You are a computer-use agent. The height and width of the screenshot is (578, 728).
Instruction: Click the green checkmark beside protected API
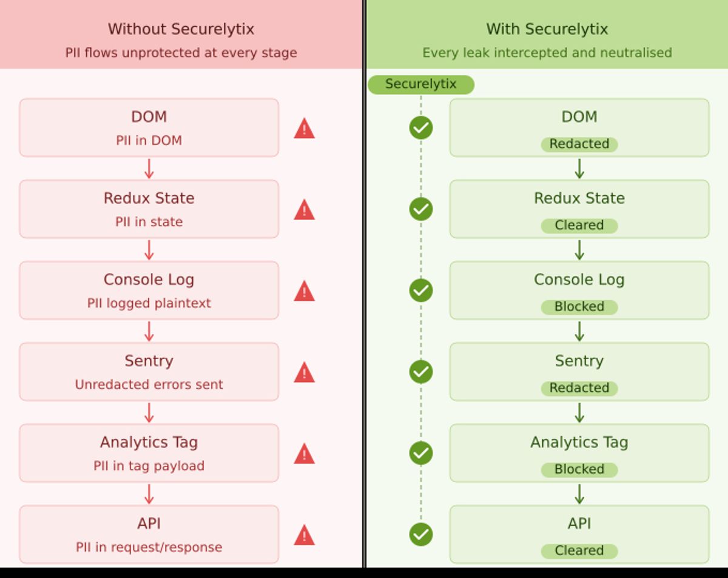coord(421,534)
